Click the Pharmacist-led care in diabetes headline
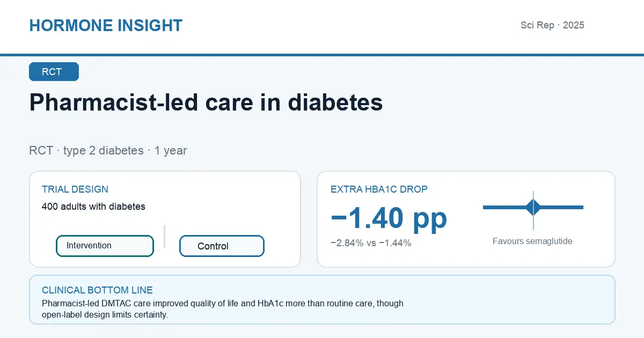This screenshot has height=338, width=644. (x=206, y=102)
